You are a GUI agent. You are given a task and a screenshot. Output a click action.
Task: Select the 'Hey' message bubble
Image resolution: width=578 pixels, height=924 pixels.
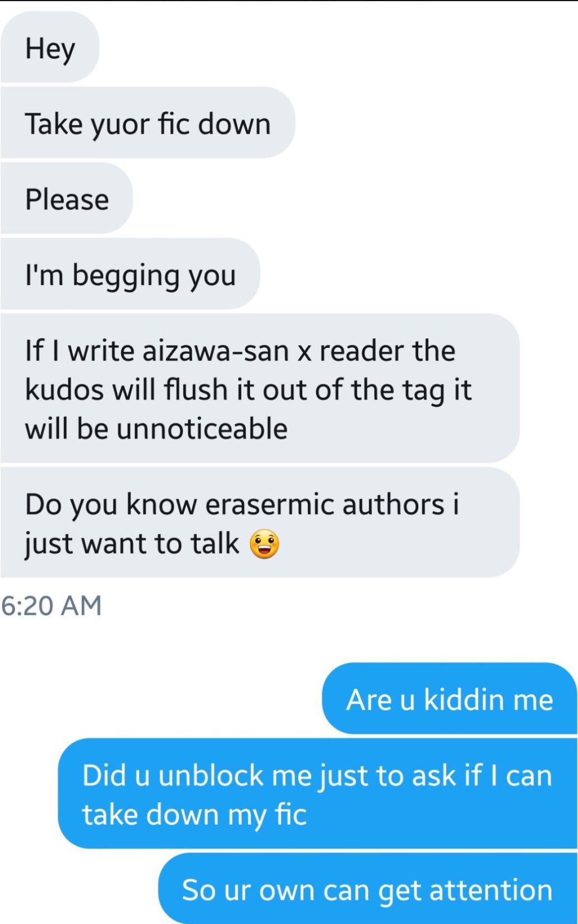click(50, 47)
